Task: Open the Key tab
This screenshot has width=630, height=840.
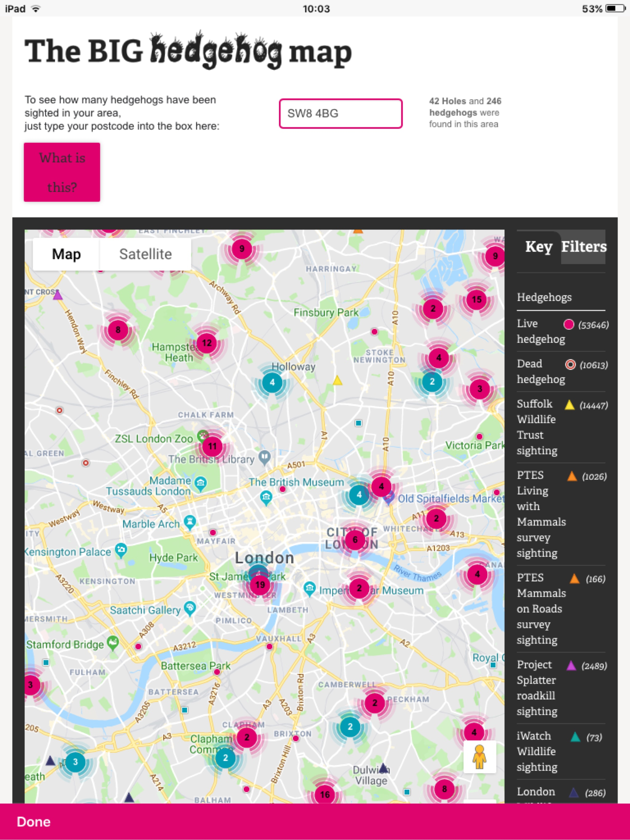Action: coord(539,247)
